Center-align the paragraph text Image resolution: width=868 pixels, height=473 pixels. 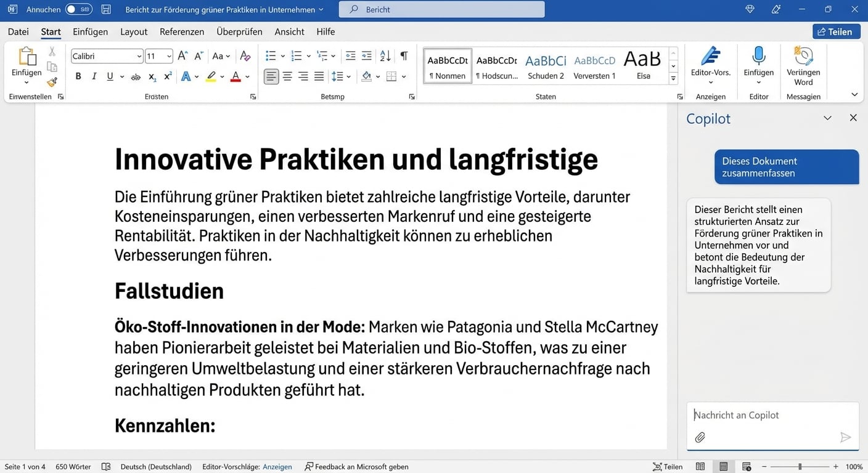287,76
